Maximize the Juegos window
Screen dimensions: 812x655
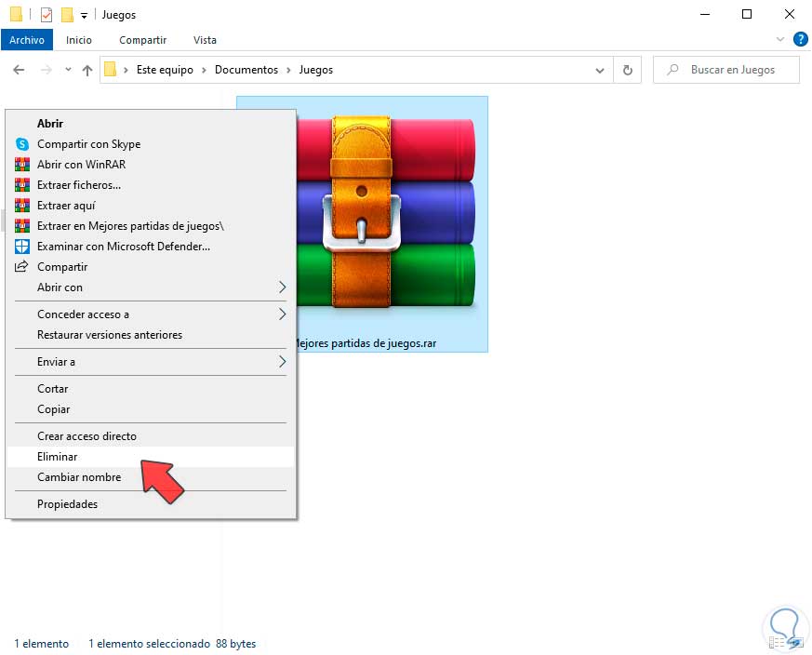tap(747, 14)
